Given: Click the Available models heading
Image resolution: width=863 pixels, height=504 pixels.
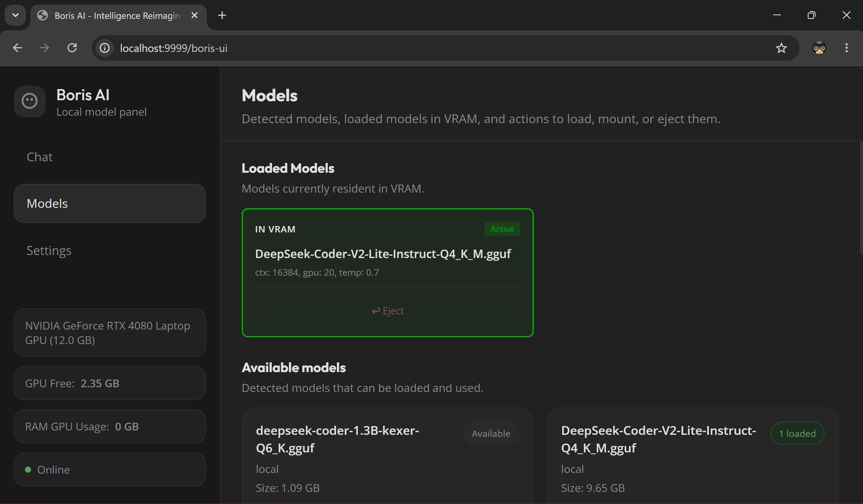Looking at the screenshot, I should point(293,368).
